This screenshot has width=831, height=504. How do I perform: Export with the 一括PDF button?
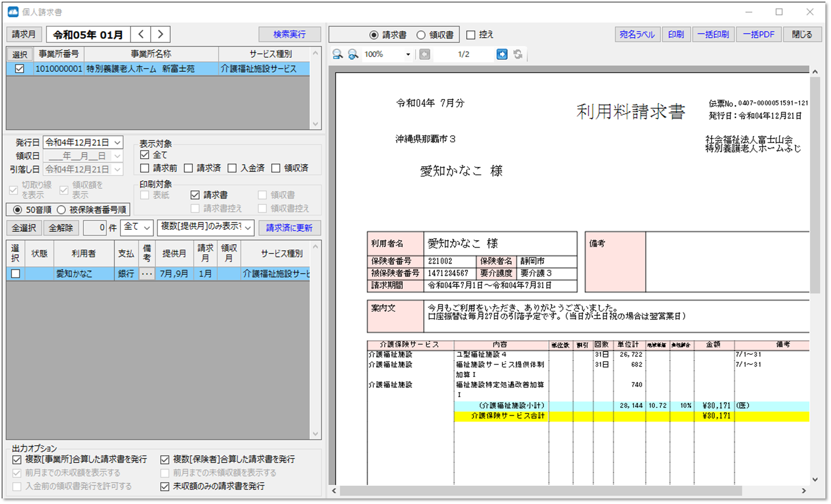tap(759, 34)
